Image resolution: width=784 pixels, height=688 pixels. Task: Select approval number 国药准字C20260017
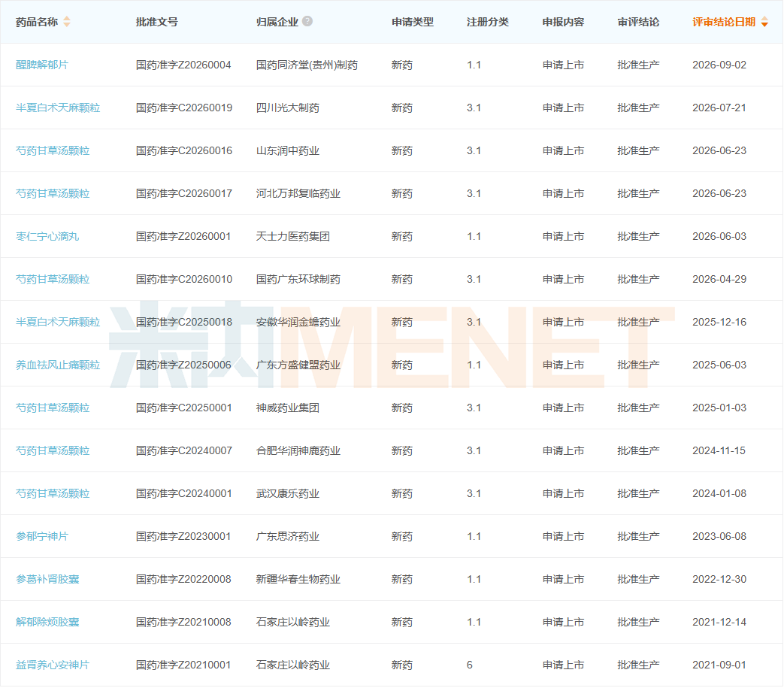pos(184,193)
